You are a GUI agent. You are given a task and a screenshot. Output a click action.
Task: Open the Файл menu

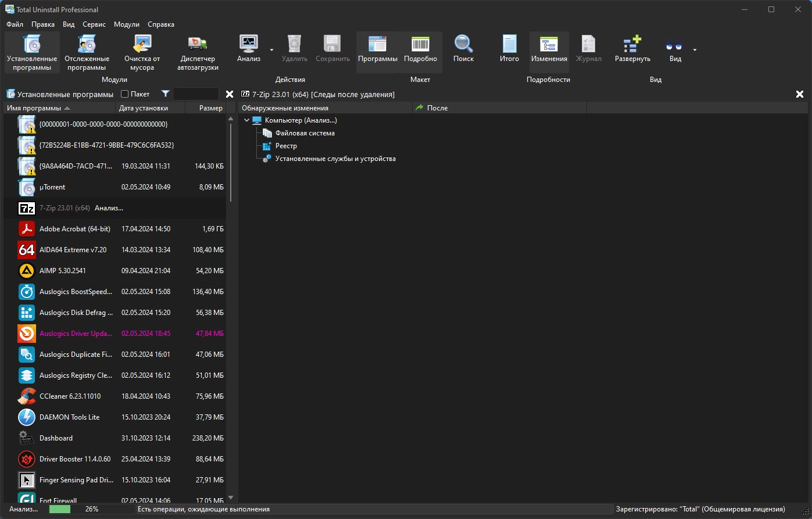[x=15, y=24]
